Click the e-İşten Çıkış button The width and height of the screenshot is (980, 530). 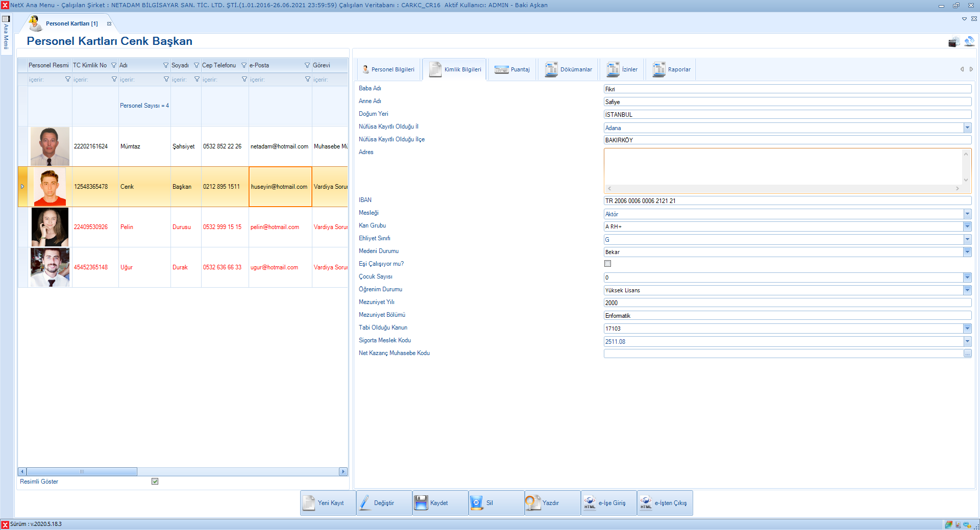[x=665, y=503]
